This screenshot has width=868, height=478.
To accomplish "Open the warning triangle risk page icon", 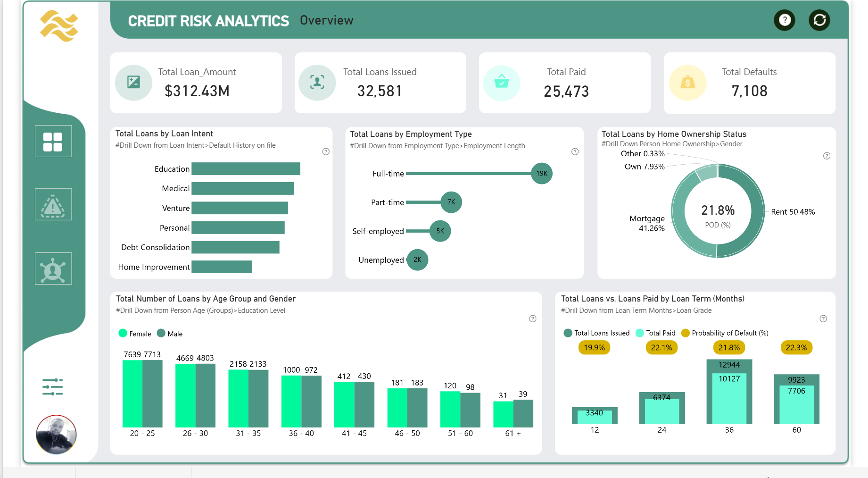I will pos(53,205).
